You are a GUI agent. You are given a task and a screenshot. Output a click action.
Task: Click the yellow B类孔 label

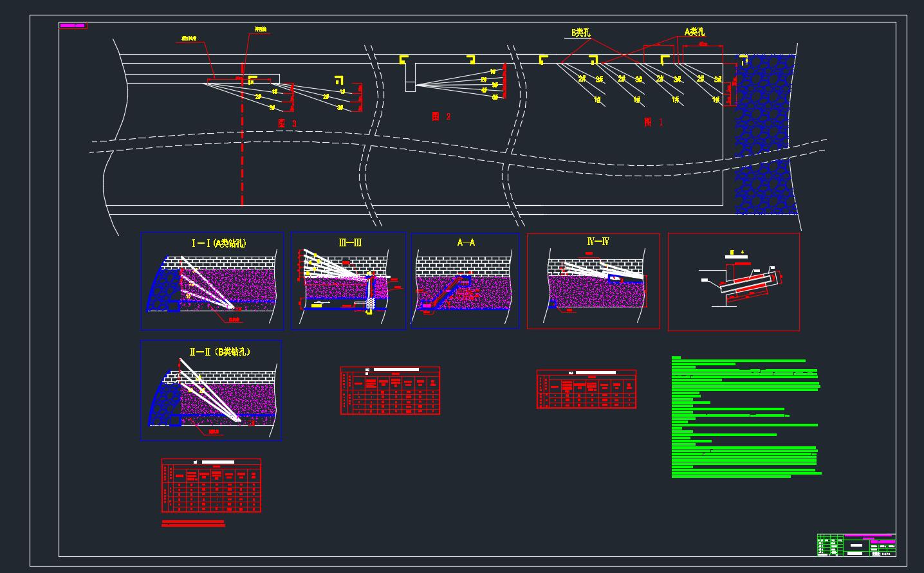(581, 32)
